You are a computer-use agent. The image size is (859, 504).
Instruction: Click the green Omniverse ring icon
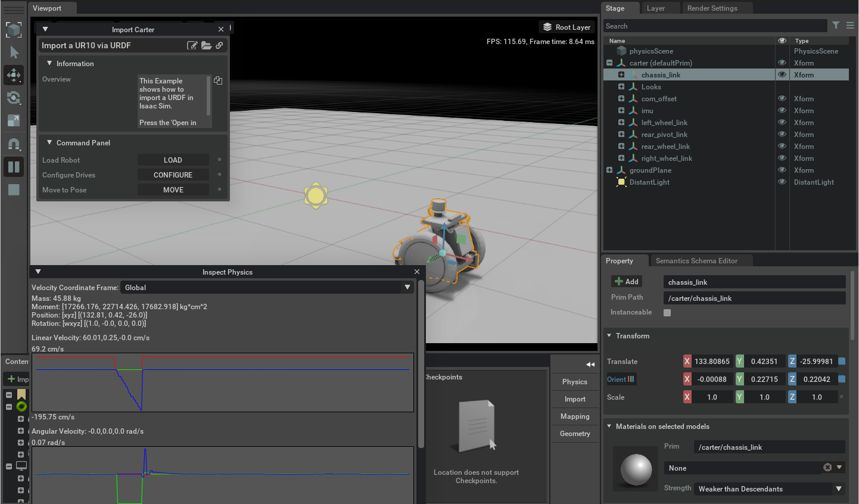(21, 406)
